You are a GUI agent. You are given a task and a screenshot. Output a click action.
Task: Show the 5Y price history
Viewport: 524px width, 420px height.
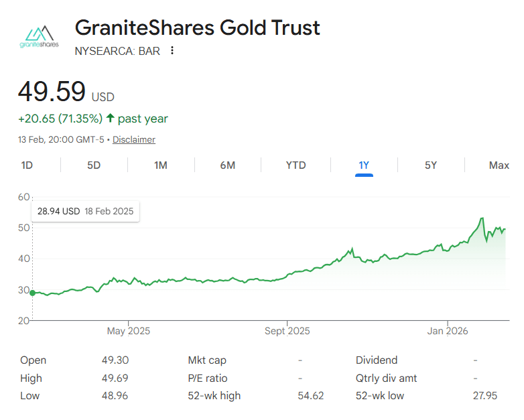431,165
